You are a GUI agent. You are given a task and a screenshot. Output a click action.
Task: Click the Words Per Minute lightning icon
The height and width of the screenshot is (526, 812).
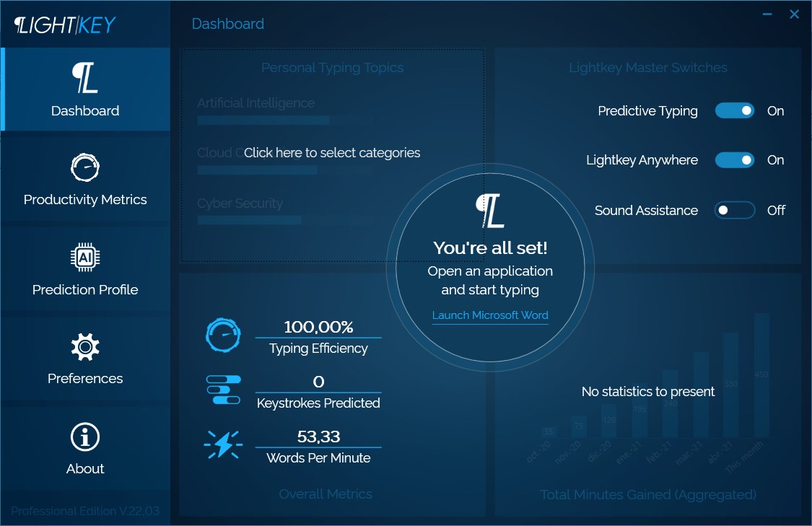(223, 444)
